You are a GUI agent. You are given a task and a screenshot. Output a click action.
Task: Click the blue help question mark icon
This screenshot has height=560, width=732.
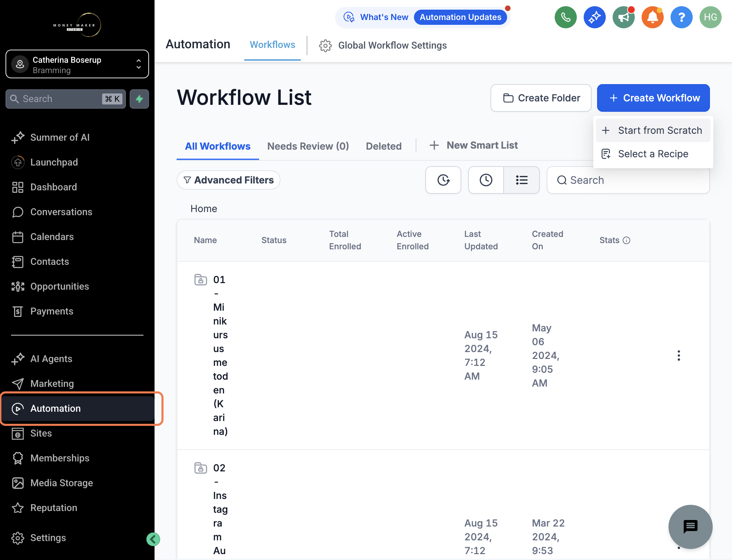(682, 17)
